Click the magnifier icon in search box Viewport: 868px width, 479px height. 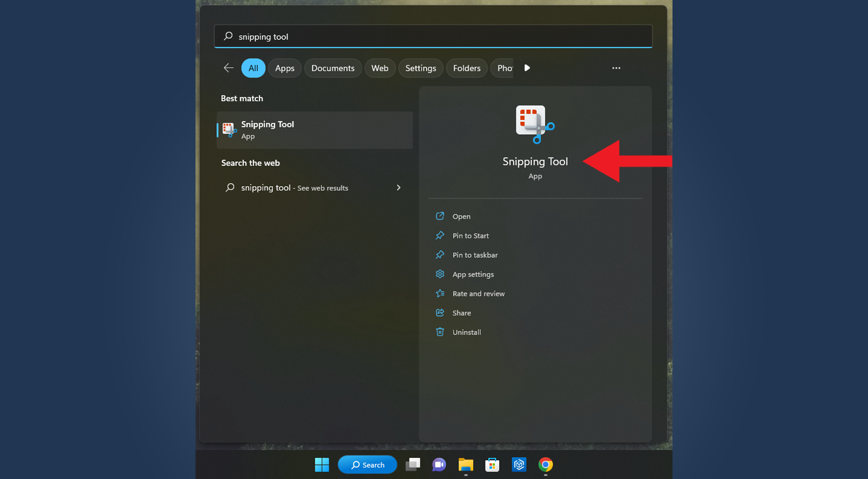click(229, 36)
